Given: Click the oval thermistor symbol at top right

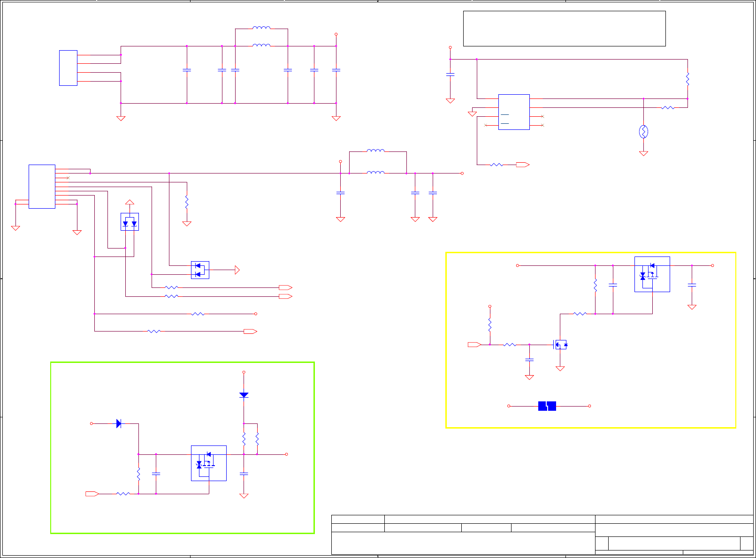Looking at the screenshot, I should tap(643, 132).
